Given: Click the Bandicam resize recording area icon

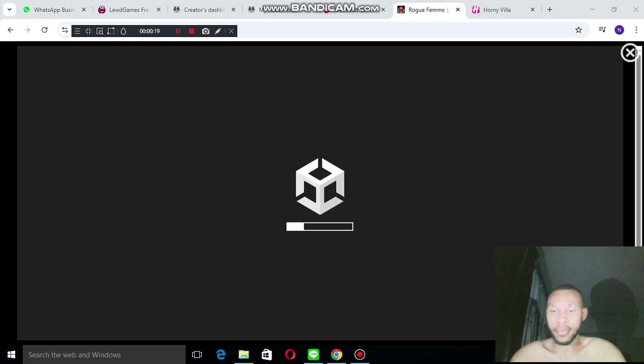Looking at the screenshot, I should coord(111,31).
